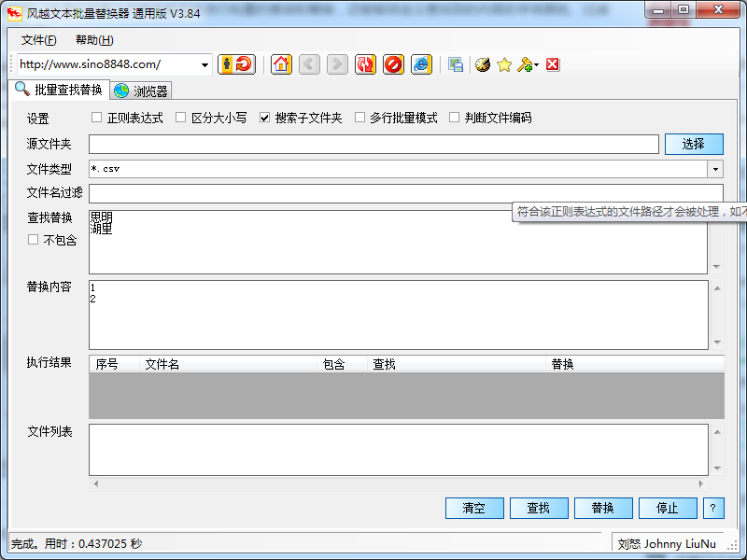Open page in Internet Explorer icon
This screenshot has width=747, height=560.
(x=422, y=64)
